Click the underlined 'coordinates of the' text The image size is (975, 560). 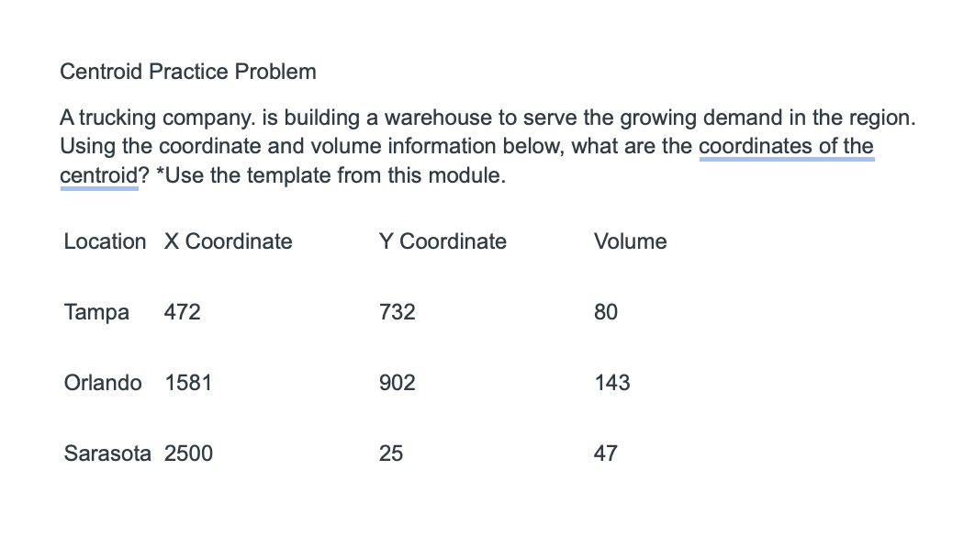(x=787, y=147)
